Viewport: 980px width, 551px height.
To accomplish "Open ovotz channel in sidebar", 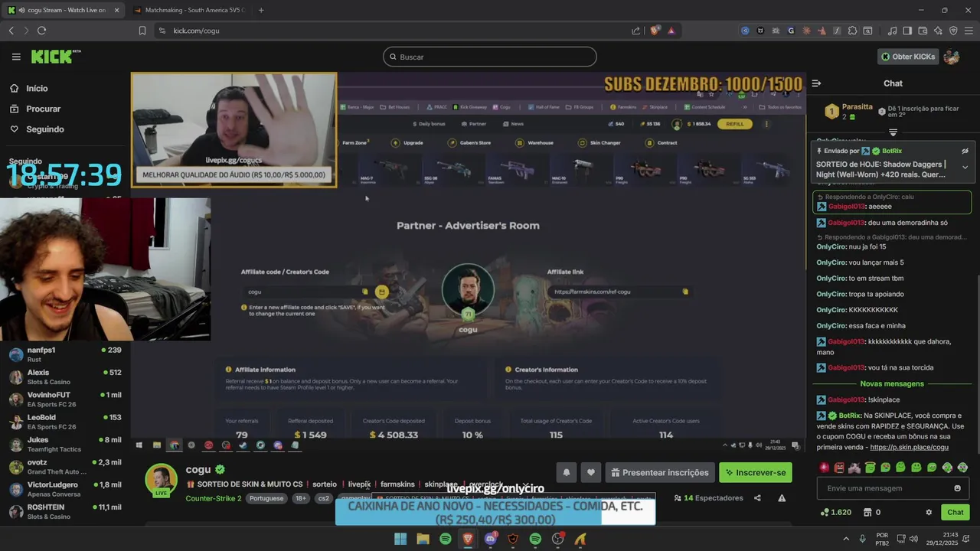I will 65,467.
